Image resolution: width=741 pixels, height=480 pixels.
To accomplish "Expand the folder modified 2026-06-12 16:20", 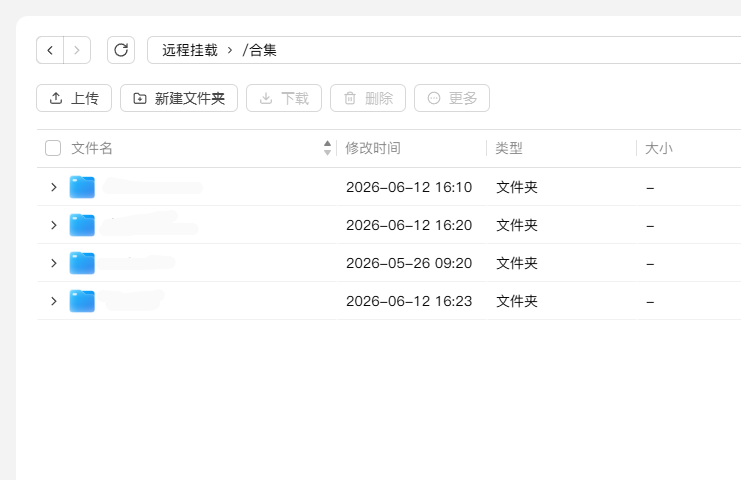I will coord(54,225).
